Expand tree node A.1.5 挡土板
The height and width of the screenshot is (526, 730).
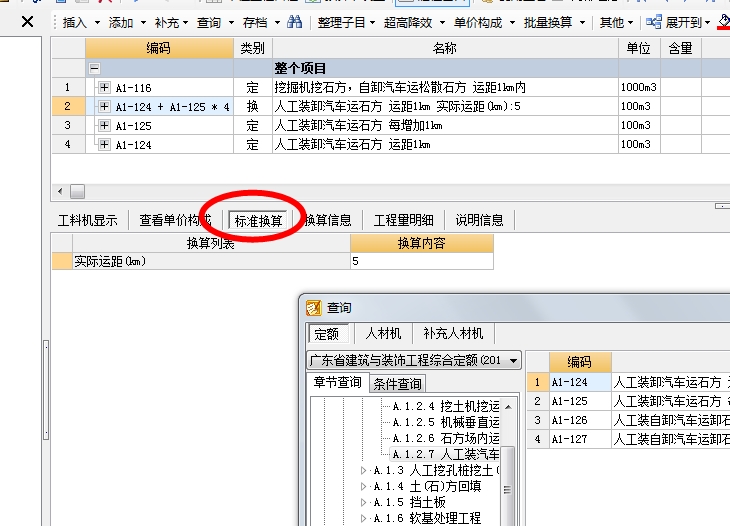click(x=364, y=502)
